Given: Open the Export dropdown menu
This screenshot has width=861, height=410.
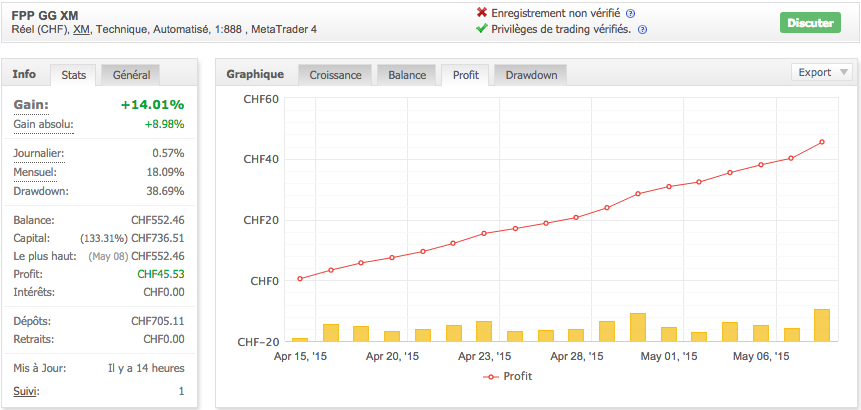Looking at the screenshot, I should (821, 72).
